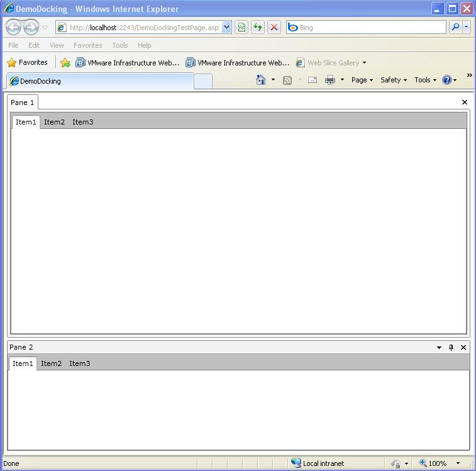Click the Home house icon
This screenshot has width=476, height=471.
[261, 80]
